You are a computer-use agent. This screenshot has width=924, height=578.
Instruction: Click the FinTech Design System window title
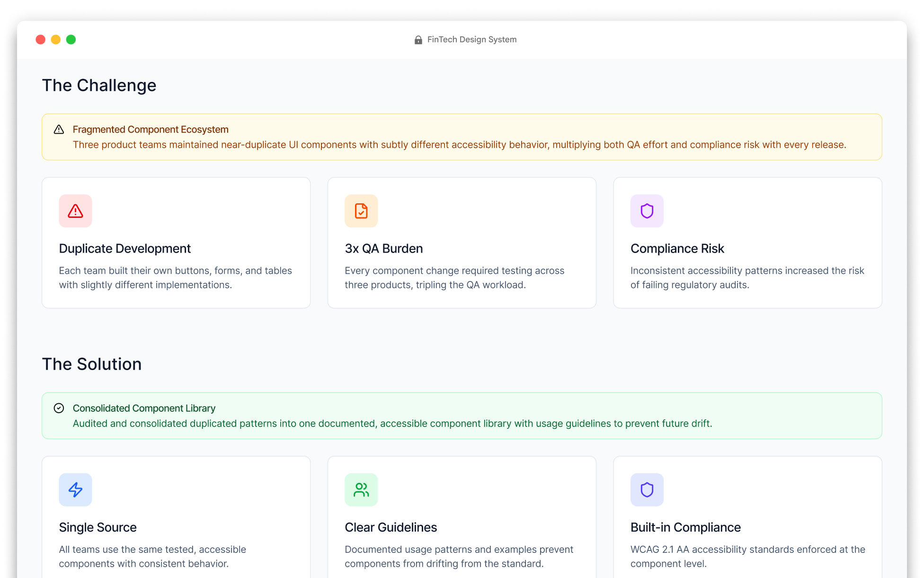click(472, 40)
